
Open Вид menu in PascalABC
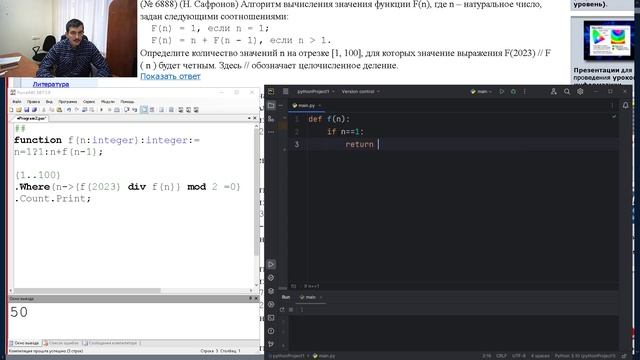(49, 102)
